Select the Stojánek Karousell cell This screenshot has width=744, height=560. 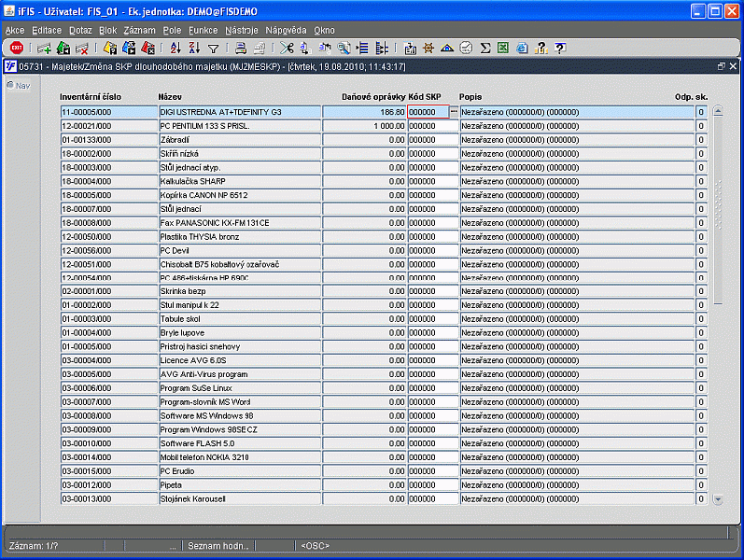(240, 498)
